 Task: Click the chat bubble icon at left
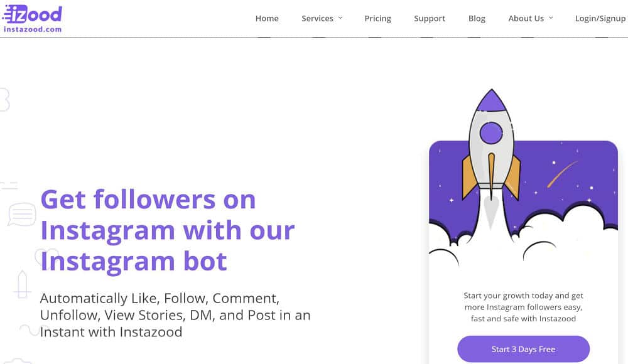(x=22, y=214)
